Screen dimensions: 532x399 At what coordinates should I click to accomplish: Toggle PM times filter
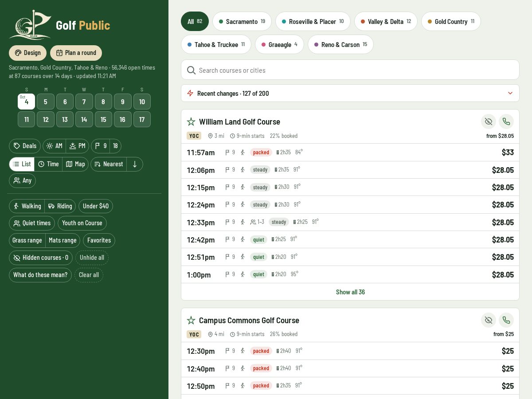(x=78, y=146)
